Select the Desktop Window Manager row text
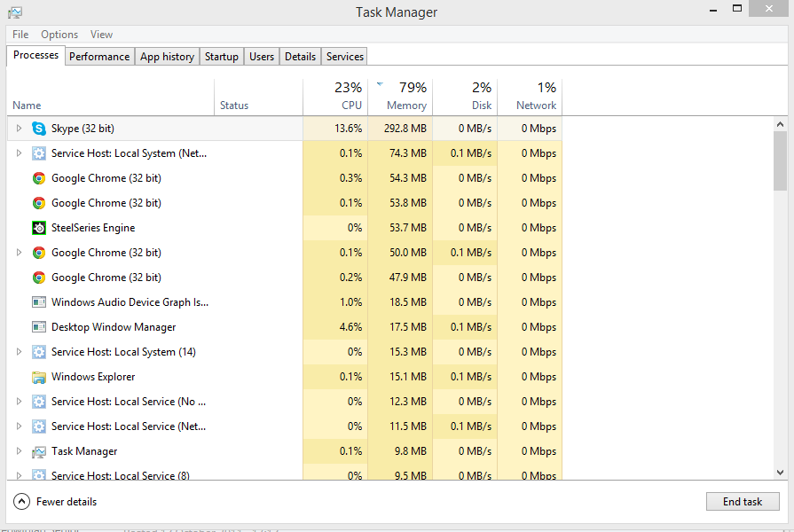 114,327
